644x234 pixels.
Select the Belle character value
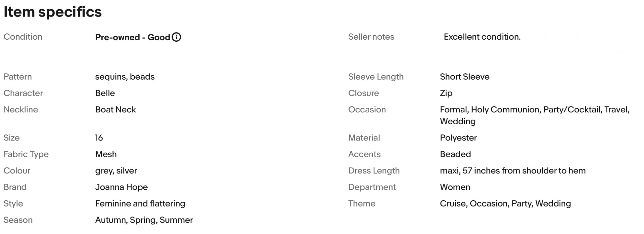(x=105, y=93)
